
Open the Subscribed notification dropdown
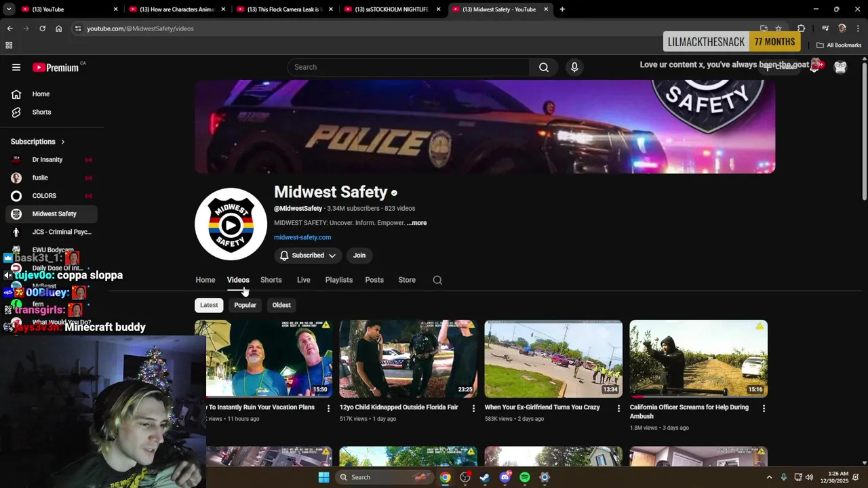click(x=308, y=256)
